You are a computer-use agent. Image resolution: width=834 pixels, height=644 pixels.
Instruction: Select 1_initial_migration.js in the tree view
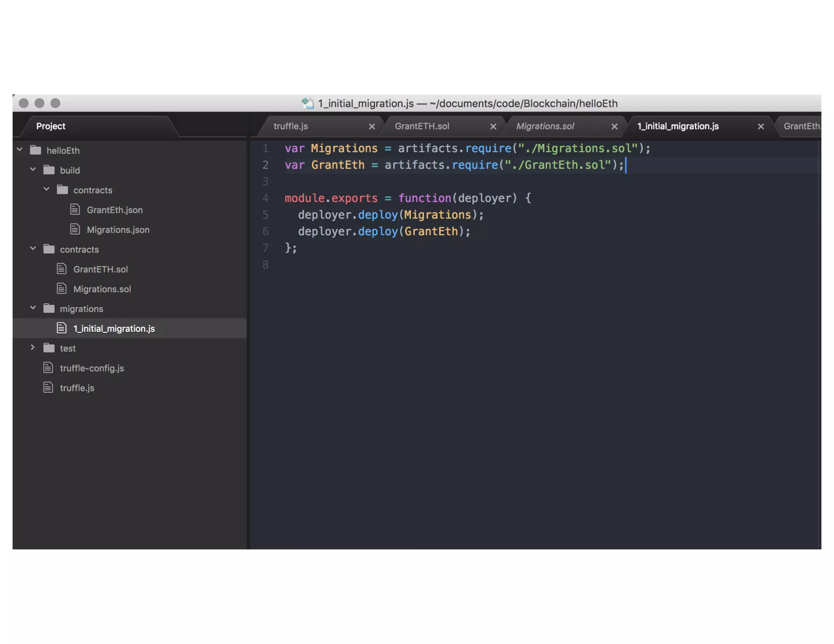tap(114, 329)
